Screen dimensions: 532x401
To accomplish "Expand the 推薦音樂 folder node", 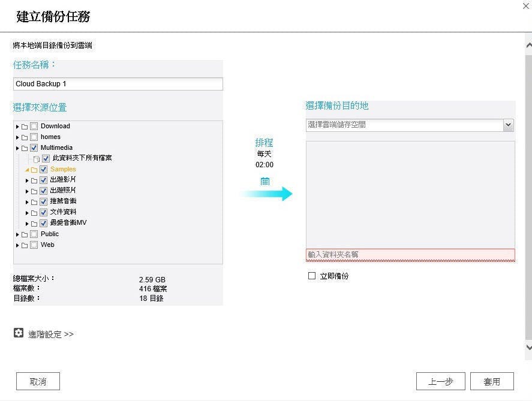I will pos(27,203).
